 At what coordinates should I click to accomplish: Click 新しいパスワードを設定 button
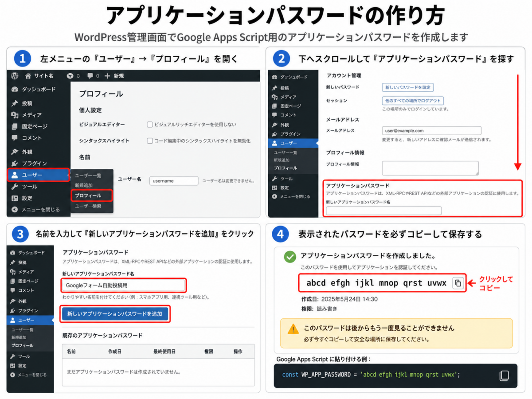click(x=407, y=87)
